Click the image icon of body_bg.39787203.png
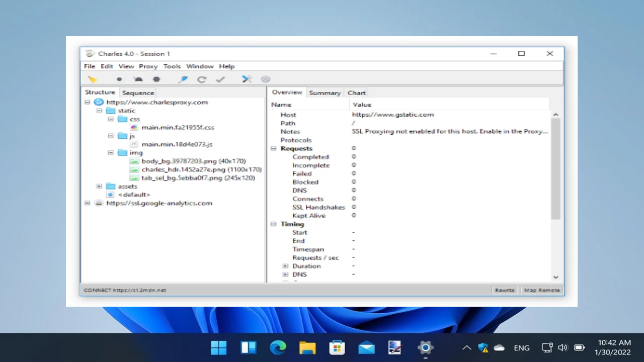 pos(134,161)
